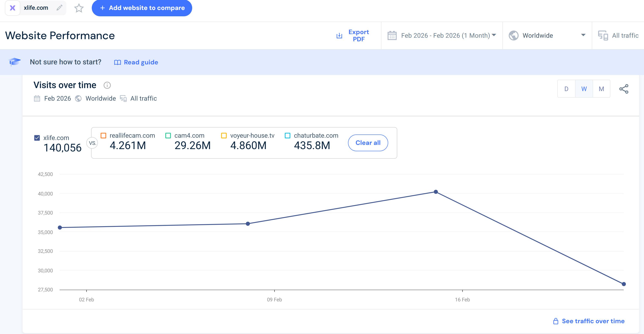Click the lock icon near traffic link
The width and height of the screenshot is (644, 334).
(555, 321)
